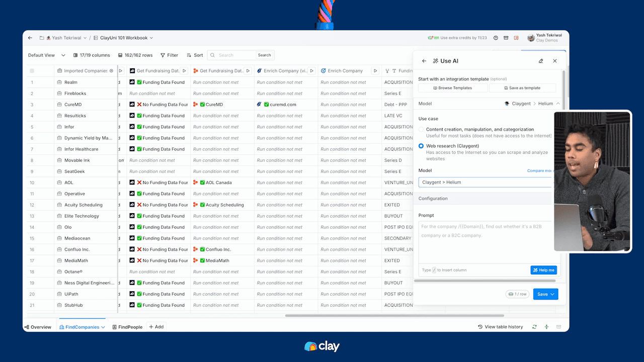Click the AOL Canada cell in row 10

[x=222, y=183]
